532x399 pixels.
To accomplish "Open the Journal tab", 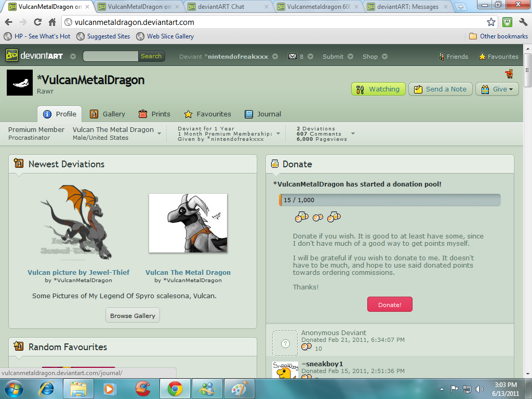I will pyautogui.click(x=263, y=114).
